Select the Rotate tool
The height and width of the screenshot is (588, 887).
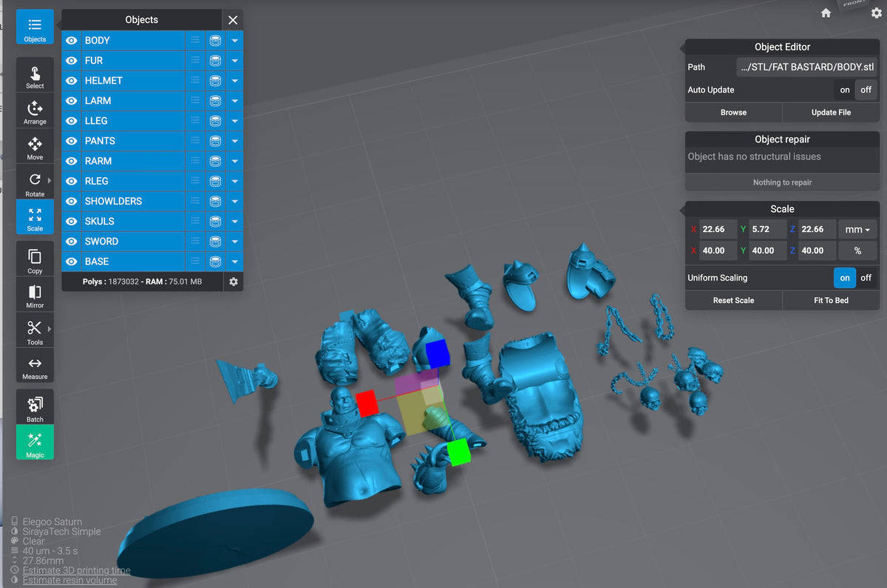point(35,182)
